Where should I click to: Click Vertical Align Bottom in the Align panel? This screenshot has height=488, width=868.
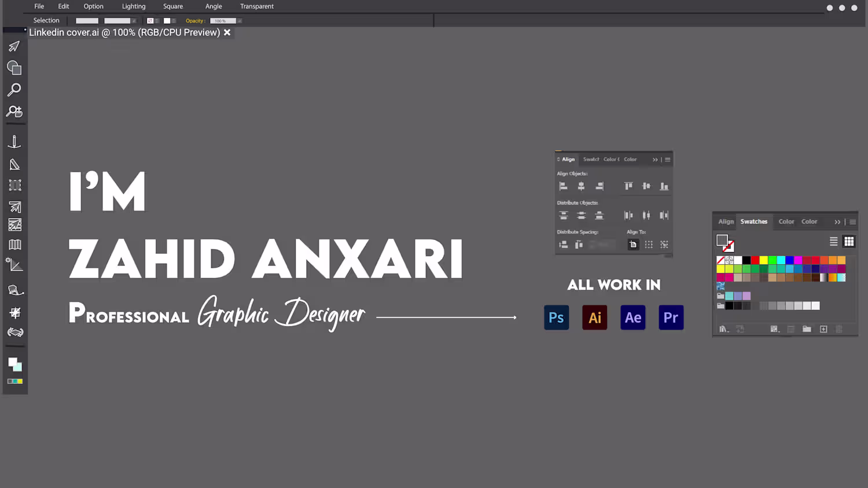(x=664, y=186)
